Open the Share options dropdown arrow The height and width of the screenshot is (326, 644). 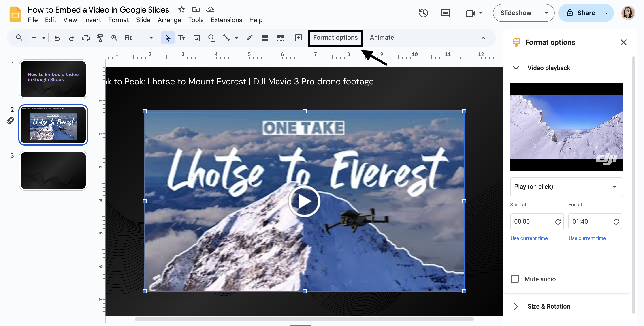pos(606,13)
